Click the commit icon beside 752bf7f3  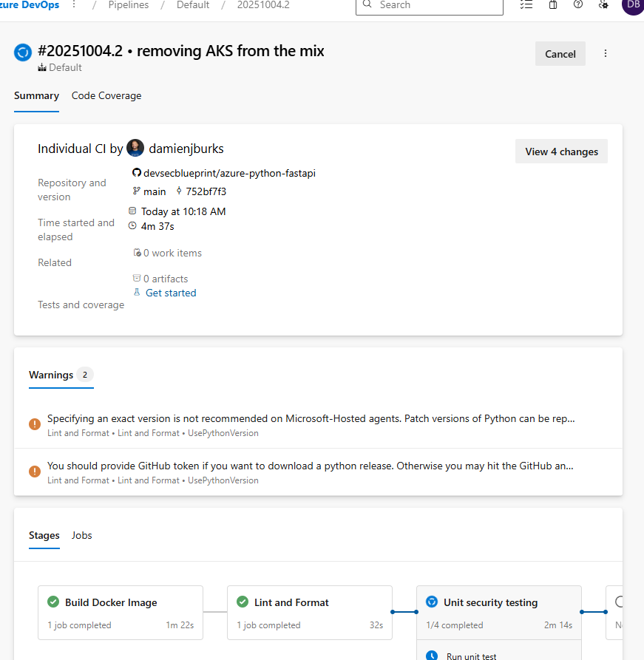click(x=179, y=191)
